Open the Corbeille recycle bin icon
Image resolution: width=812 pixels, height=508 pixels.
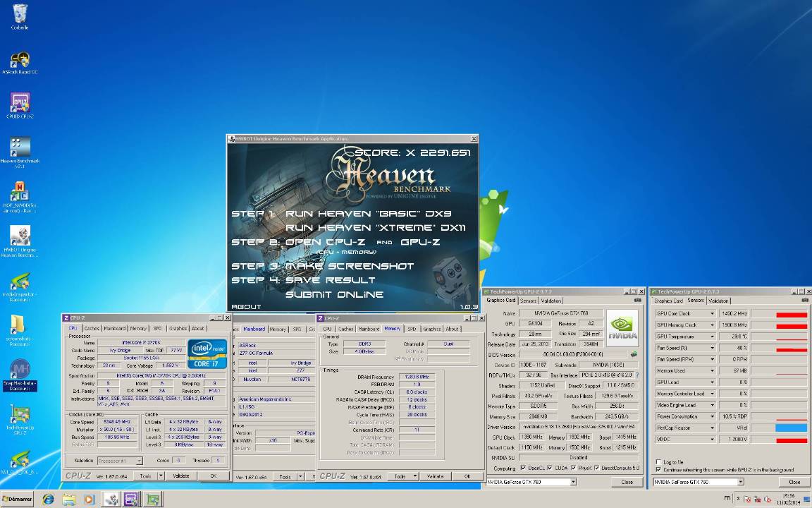(20, 17)
